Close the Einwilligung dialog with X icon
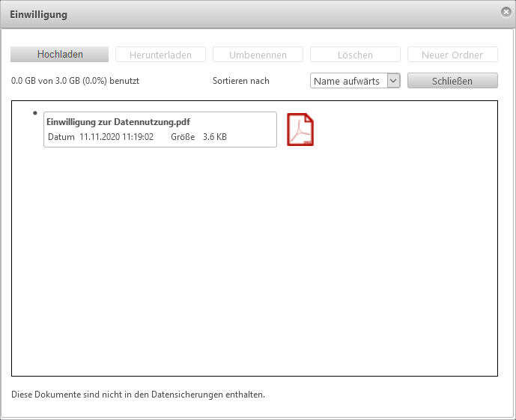This screenshot has height=420, width=516. coord(506,12)
